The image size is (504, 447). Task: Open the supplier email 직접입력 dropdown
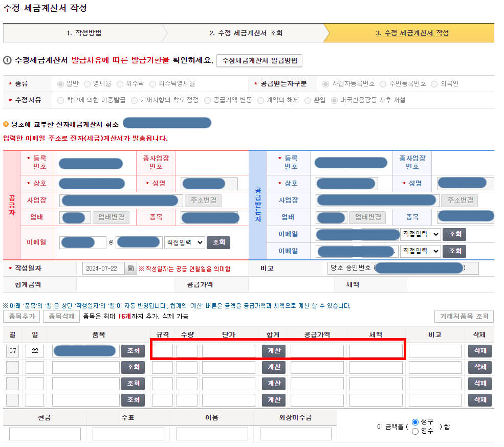(x=185, y=243)
